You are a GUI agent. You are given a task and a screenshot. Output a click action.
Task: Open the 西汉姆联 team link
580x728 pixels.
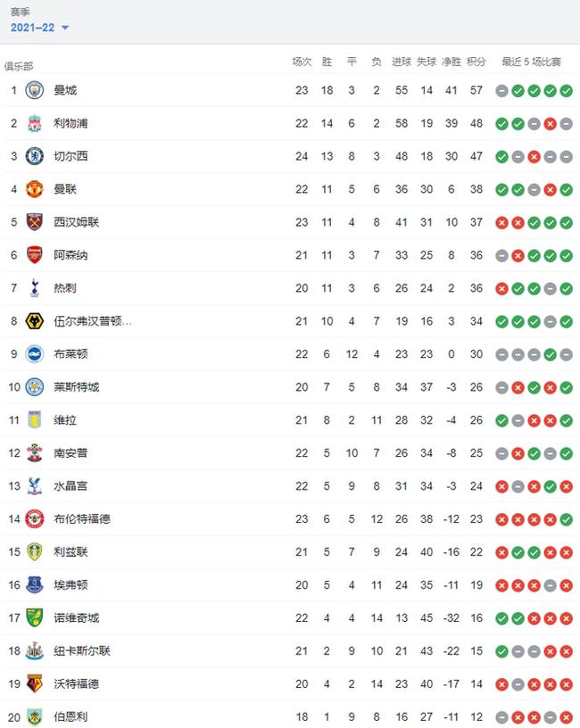pos(76,222)
